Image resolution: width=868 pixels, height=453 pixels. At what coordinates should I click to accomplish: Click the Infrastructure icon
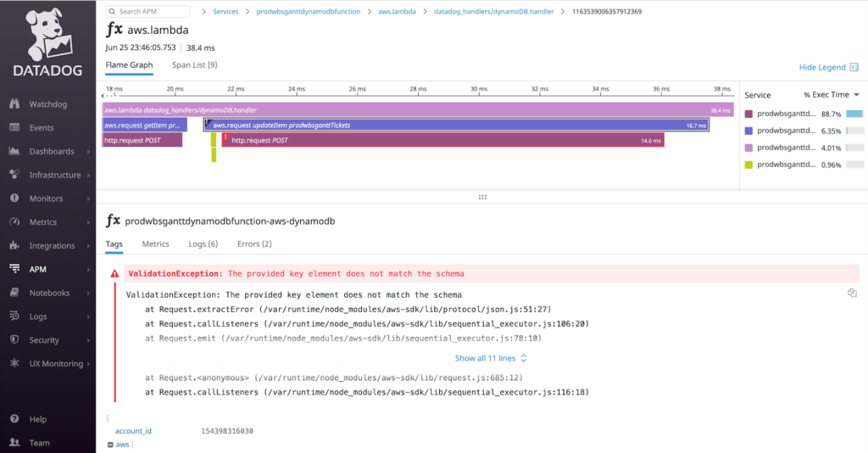14,175
